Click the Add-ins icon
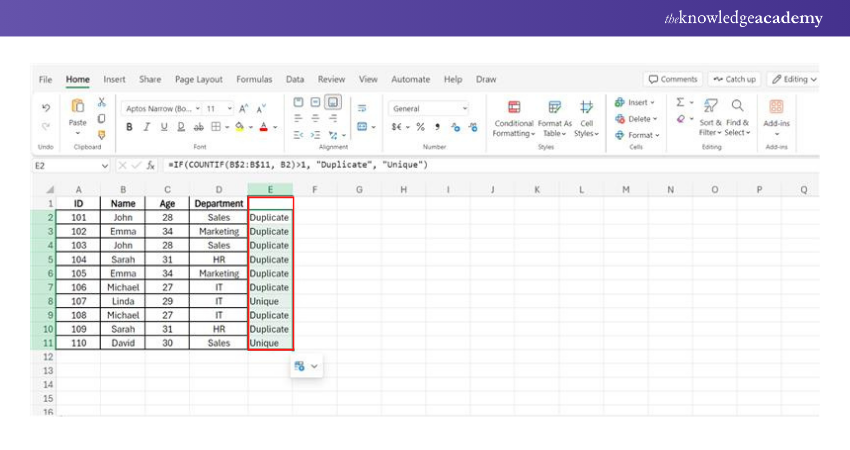The height and width of the screenshot is (450, 850). 776,114
